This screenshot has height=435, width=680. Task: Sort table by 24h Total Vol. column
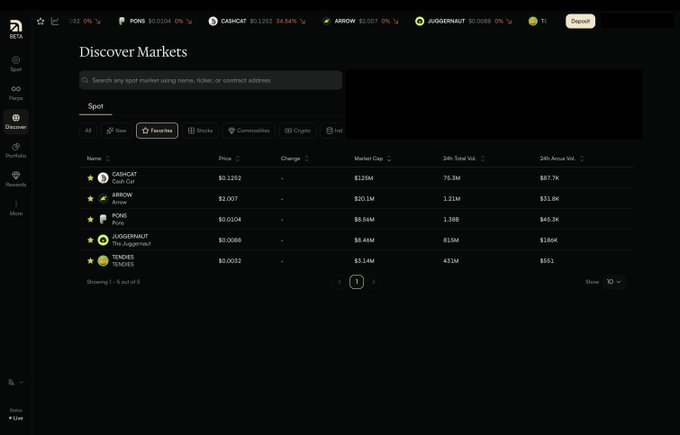pos(464,159)
